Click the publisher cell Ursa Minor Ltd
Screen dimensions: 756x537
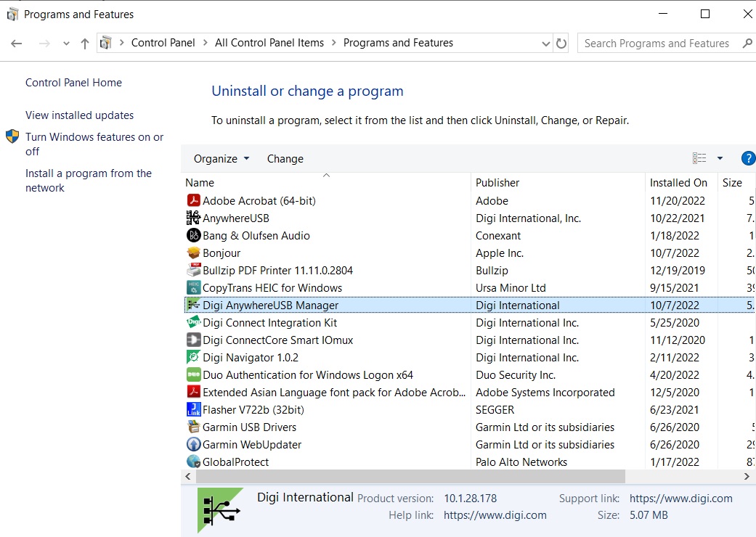(x=511, y=288)
